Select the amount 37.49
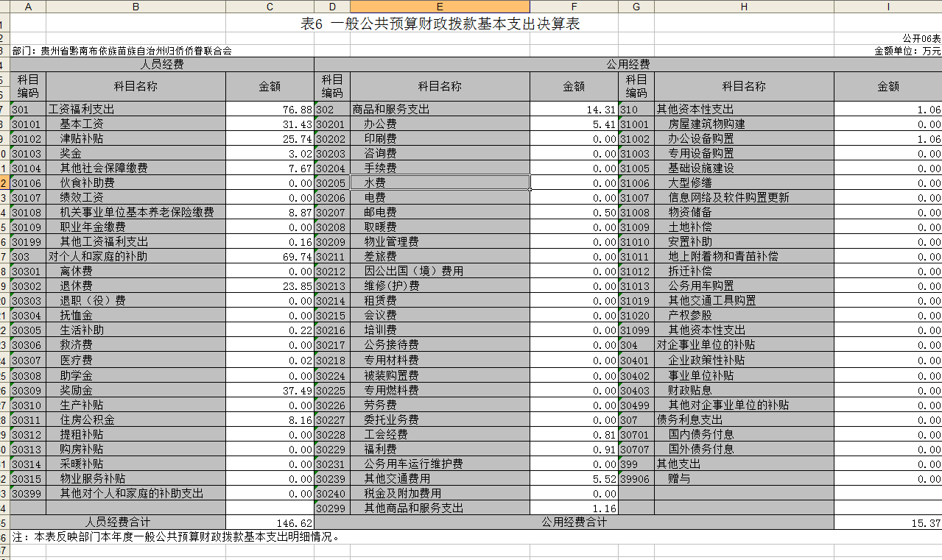 (x=270, y=390)
